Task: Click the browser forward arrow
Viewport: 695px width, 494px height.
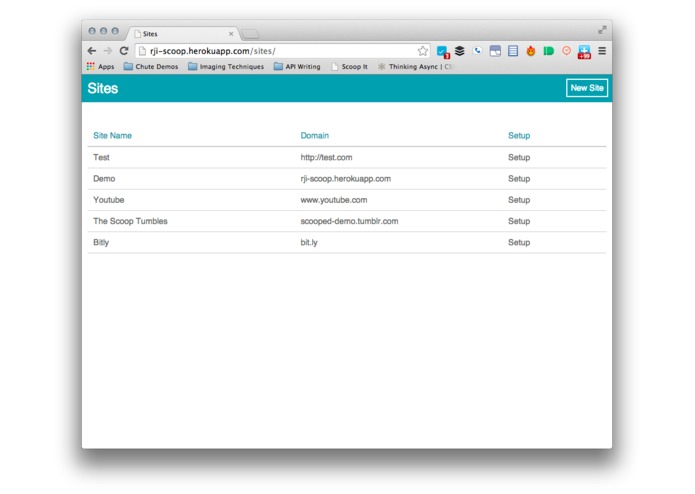Action: [108, 51]
